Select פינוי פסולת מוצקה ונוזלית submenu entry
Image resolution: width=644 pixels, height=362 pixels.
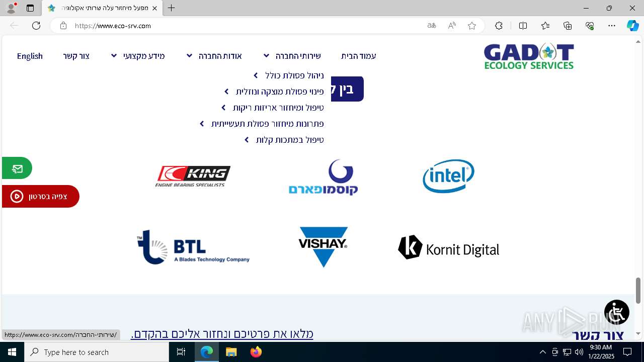coord(280,92)
